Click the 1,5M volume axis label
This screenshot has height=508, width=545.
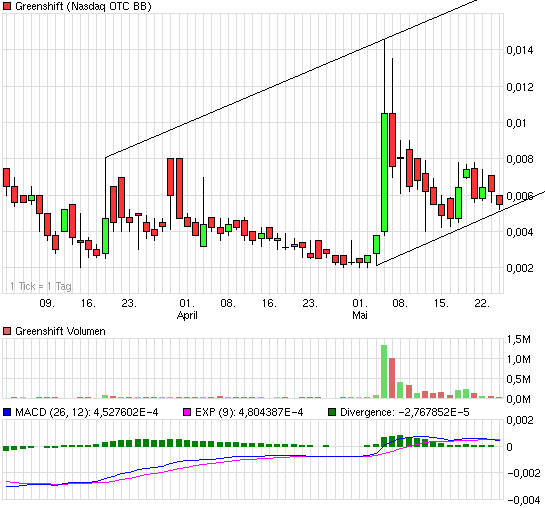tap(519, 339)
